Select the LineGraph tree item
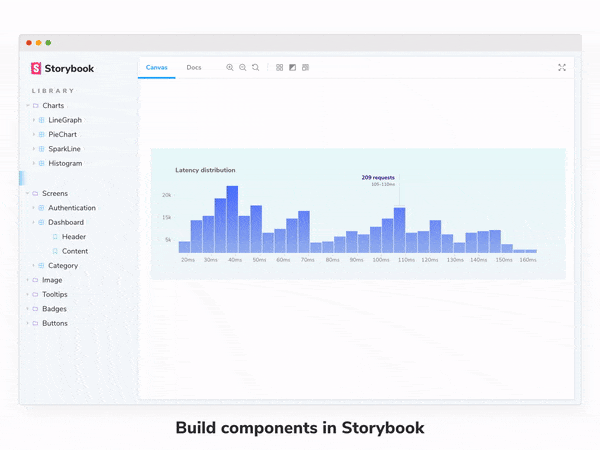This screenshot has width=600, height=450. click(65, 120)
